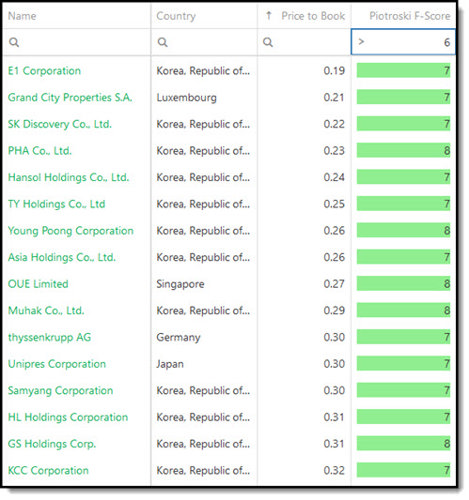Click the 0.24 Price to Book value
Viewport: 469px width, 500px height.
[334, 177]
